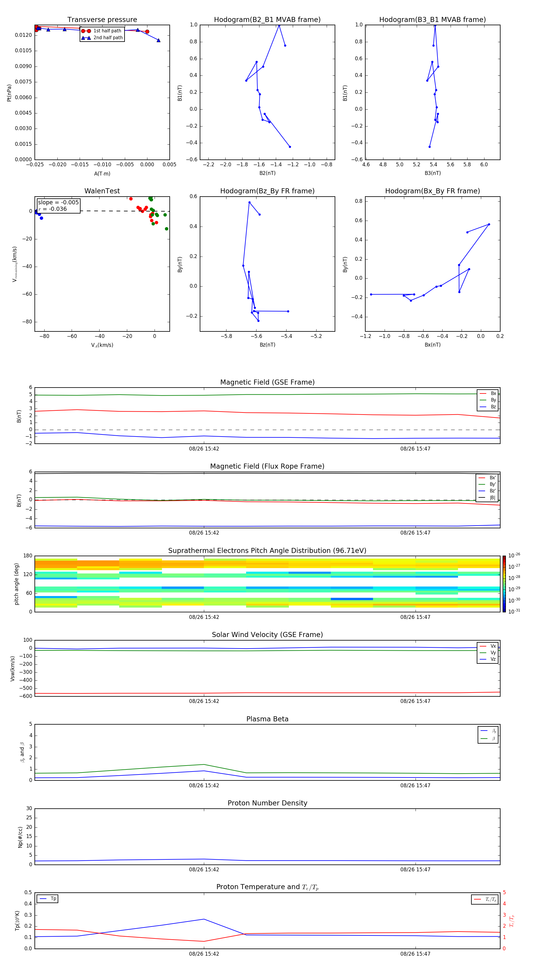Click the 'Bx(nT)' x-axis label under hodogram
This screenshot has height=980, width=535.
coord(432,345)
